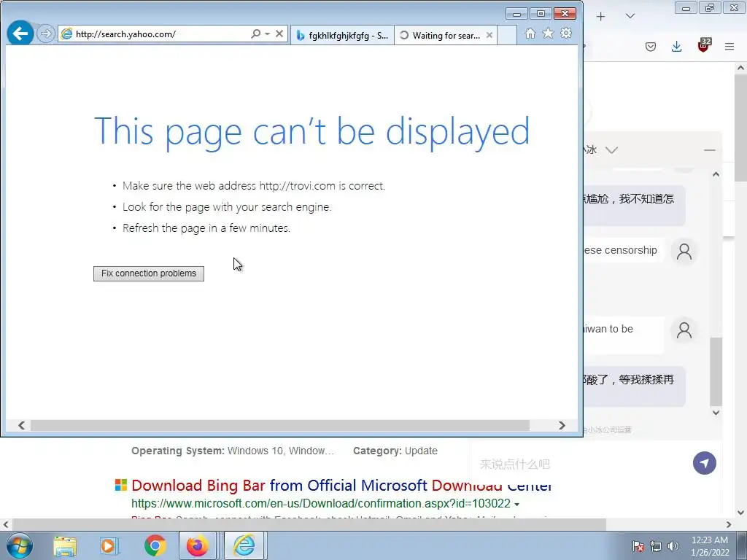Click the Internet Explorer Home icon
Viewport: 747px width, 560px height.
tap(530, 34)
